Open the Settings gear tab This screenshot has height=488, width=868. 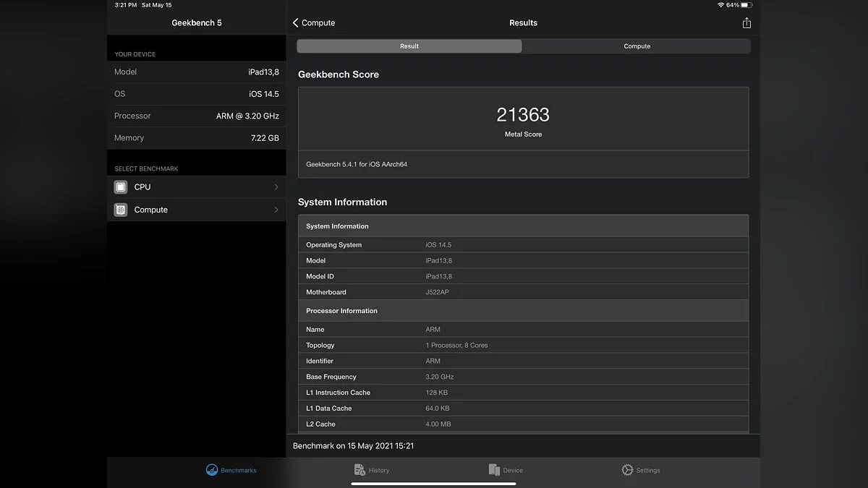click(x=627, y=470)
